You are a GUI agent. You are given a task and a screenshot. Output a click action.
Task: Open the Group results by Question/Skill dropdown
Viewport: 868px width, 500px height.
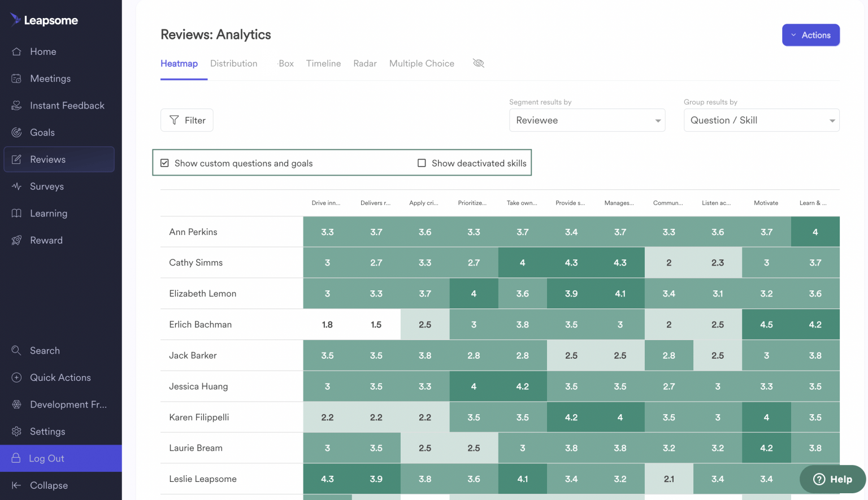[x=761, y=120]
